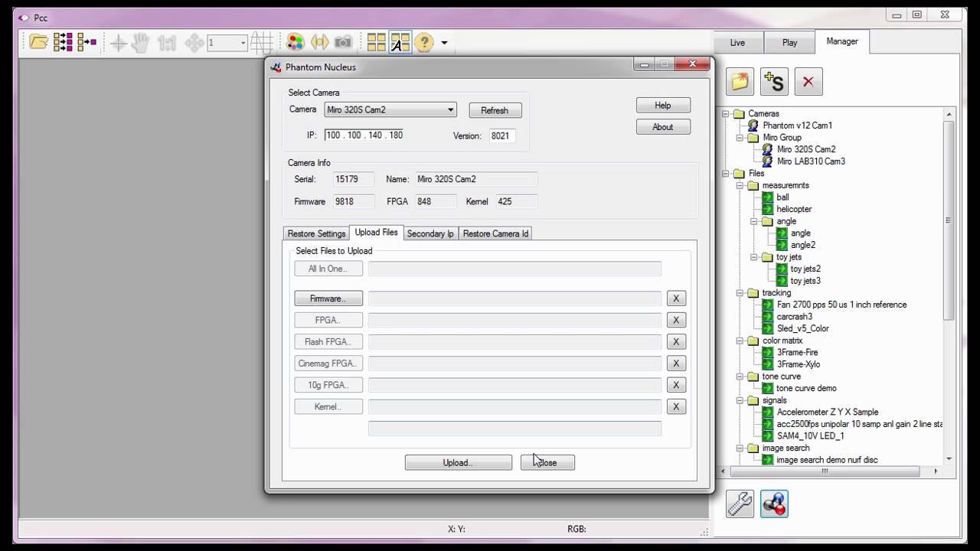Collapse the tone curve folder
Viewport: 980px width, 551px height.
point(740,377)
